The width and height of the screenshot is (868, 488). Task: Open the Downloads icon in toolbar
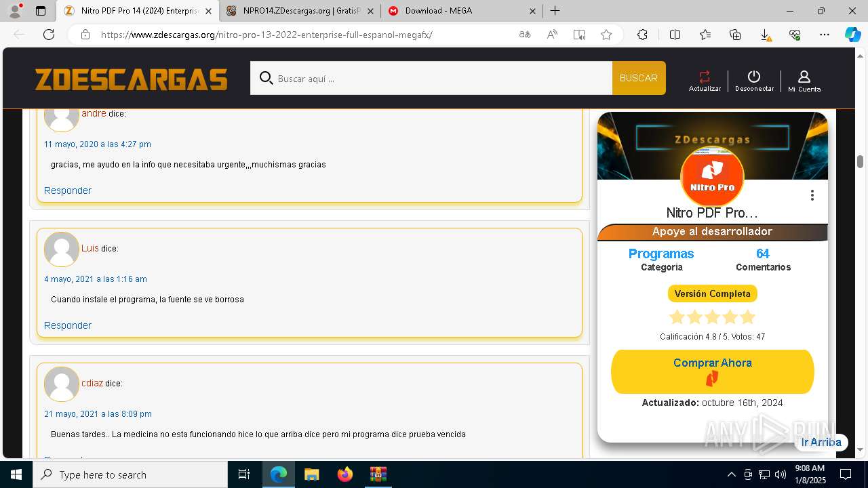tap(765, 35)
